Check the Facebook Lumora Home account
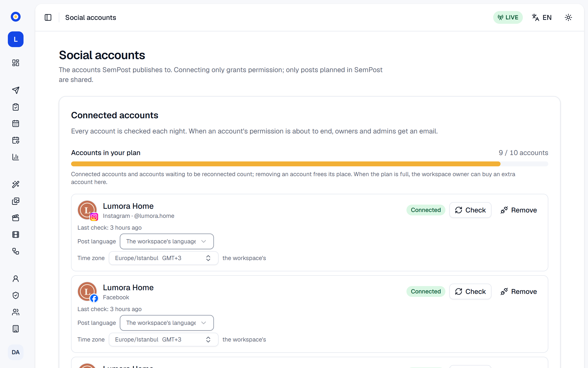Image resolution: width=588 pixels, height=368 pixels. [470, 291]
